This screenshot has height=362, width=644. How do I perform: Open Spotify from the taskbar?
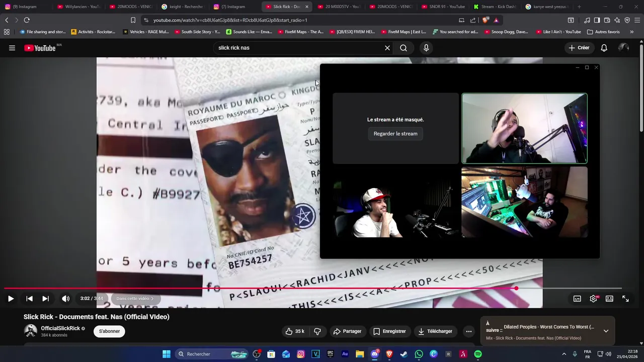[478, 354]
